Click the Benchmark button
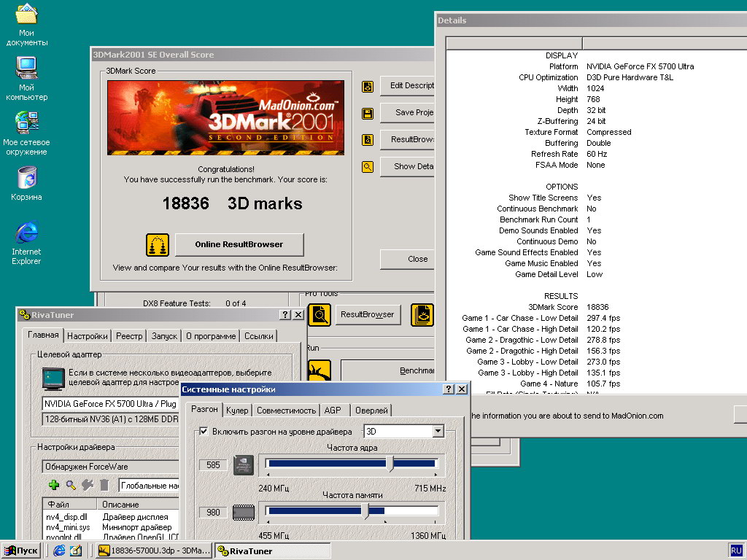This screenshot has width=747, height=560. [388, 370]
